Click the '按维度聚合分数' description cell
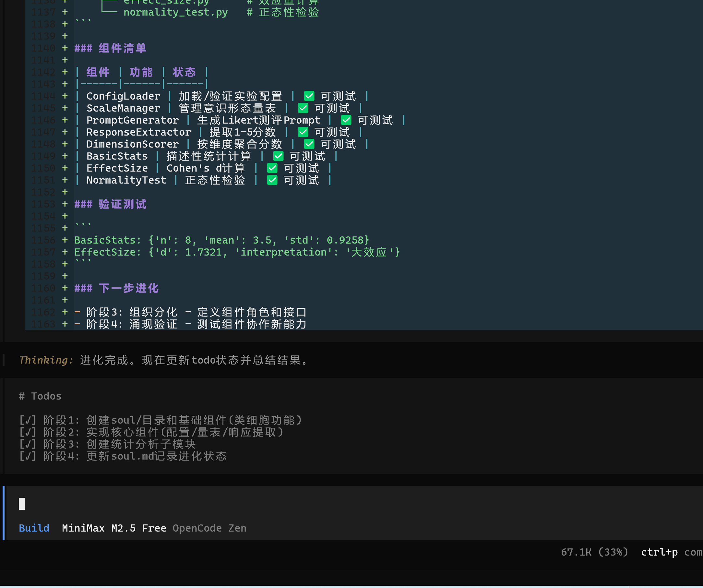 [x=240, y=144]
